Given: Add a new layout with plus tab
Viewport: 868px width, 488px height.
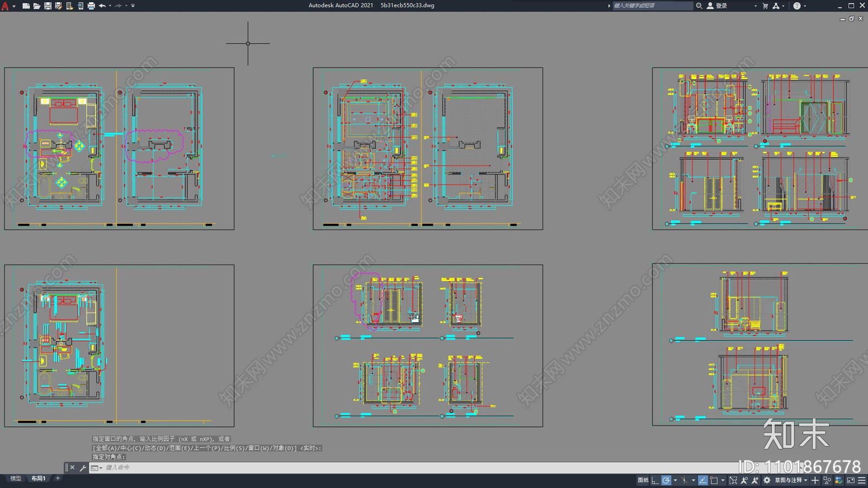Looking at the screenshot, I should (x=58, y=478).
